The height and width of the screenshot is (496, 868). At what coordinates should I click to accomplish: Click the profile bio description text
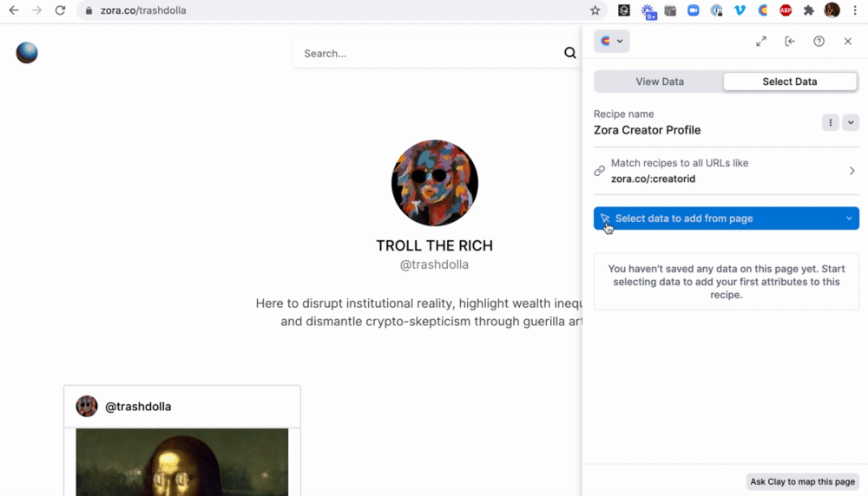(418, 312)
